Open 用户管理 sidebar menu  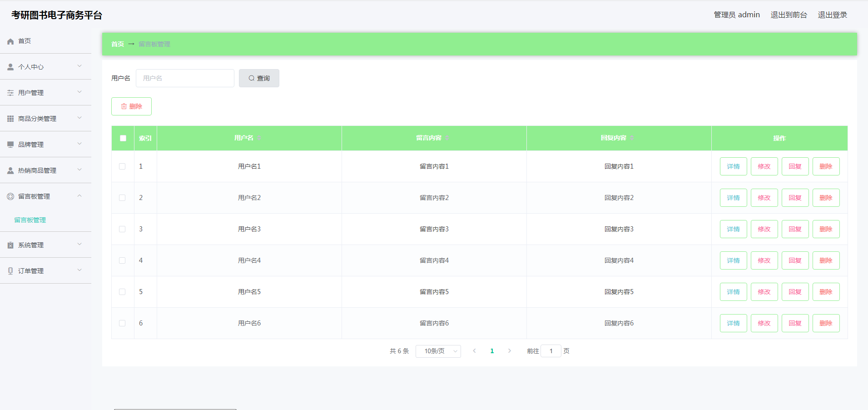(x=45, y=93)
